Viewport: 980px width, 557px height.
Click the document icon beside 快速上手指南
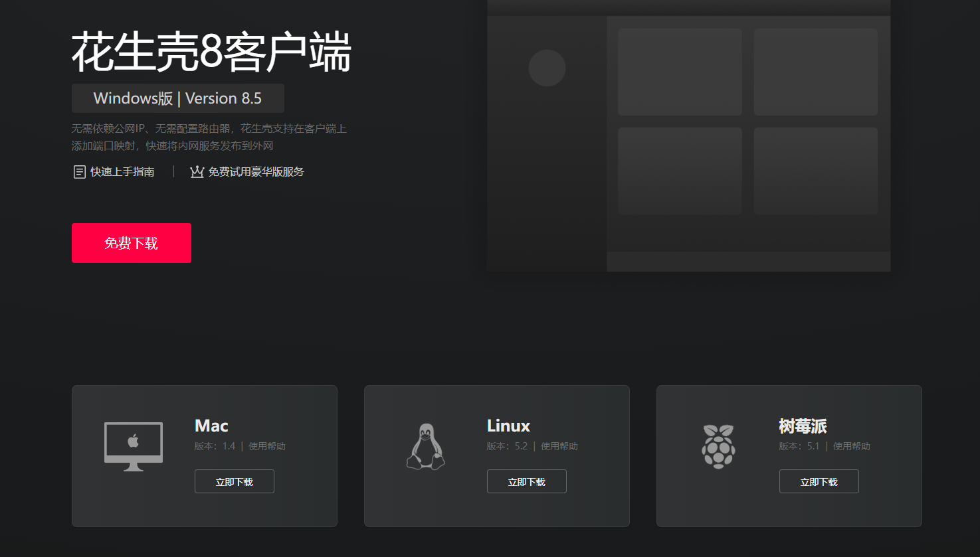point(79,172)
